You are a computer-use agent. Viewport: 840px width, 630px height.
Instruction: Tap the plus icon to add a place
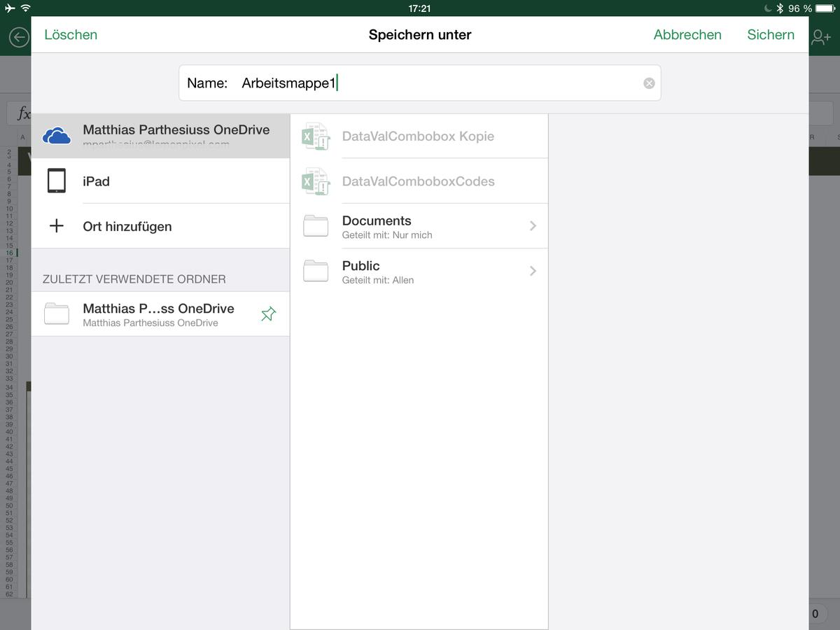[x=57, y=226]
